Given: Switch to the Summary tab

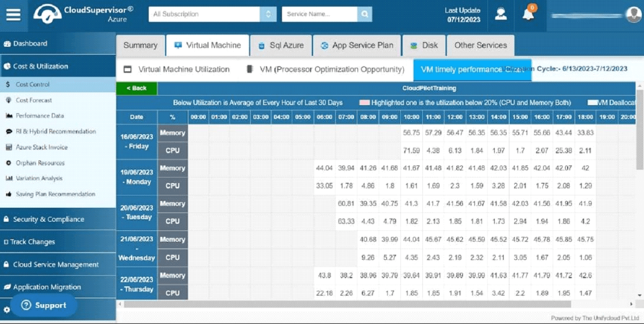Looking at the screenshot, I should pyautogui.click(x=140, y=45).
